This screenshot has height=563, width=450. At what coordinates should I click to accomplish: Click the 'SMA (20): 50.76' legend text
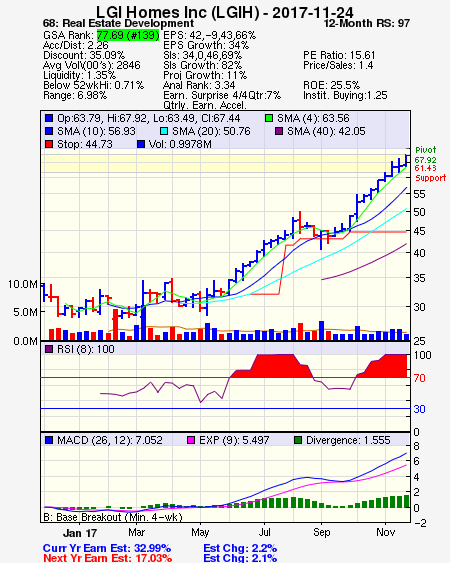211,131
